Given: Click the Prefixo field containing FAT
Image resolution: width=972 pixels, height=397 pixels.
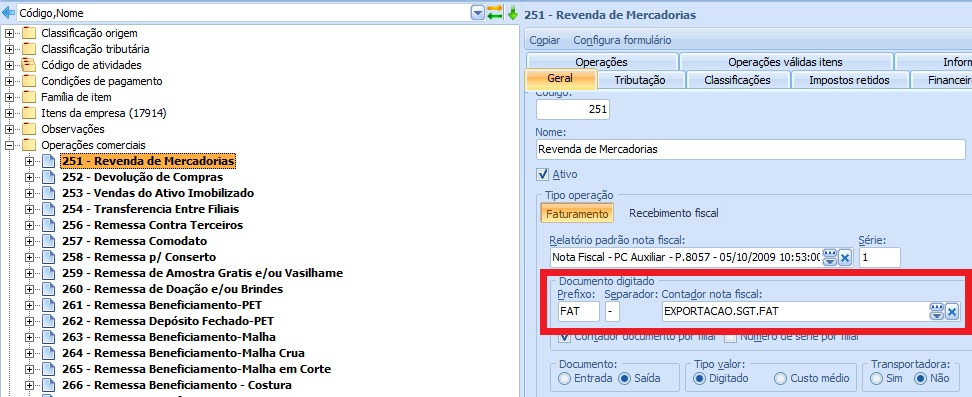Looking at the screenshot, I should (x=578, y=311).
